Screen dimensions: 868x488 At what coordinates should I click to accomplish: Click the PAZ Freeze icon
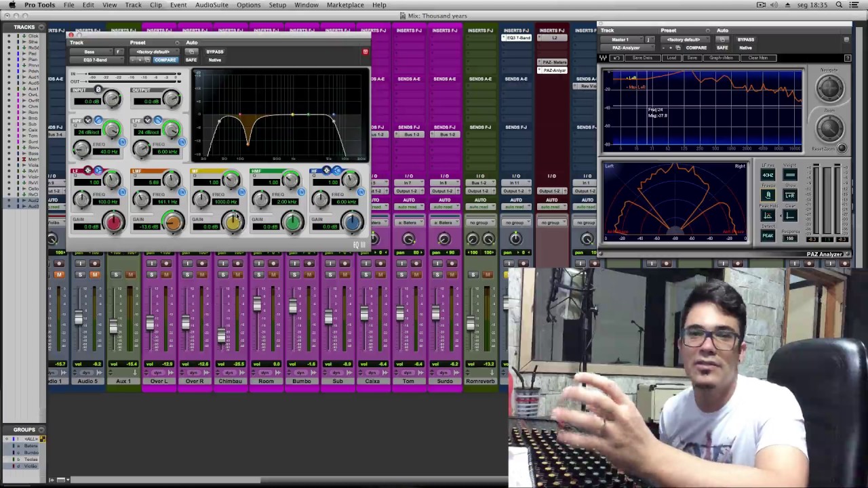pyautogui.click(x=768, y=195)
